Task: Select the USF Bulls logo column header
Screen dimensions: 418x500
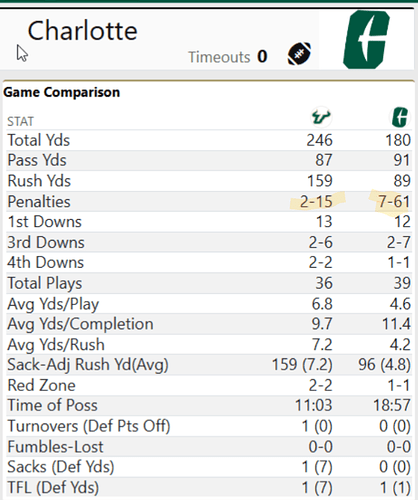Action: pyautogui.click(x=321, y=117)
